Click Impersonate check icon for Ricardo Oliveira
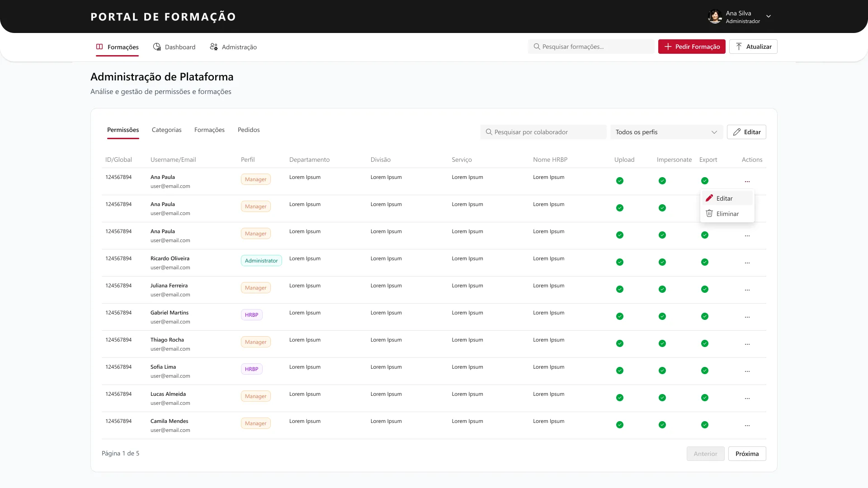Image resolution: width=868 pixels, height=488 pixels. click(x=662, y=262)
